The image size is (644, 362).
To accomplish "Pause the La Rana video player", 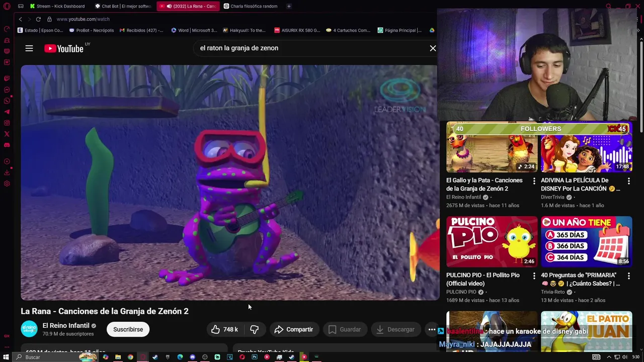I will (229, 183).
